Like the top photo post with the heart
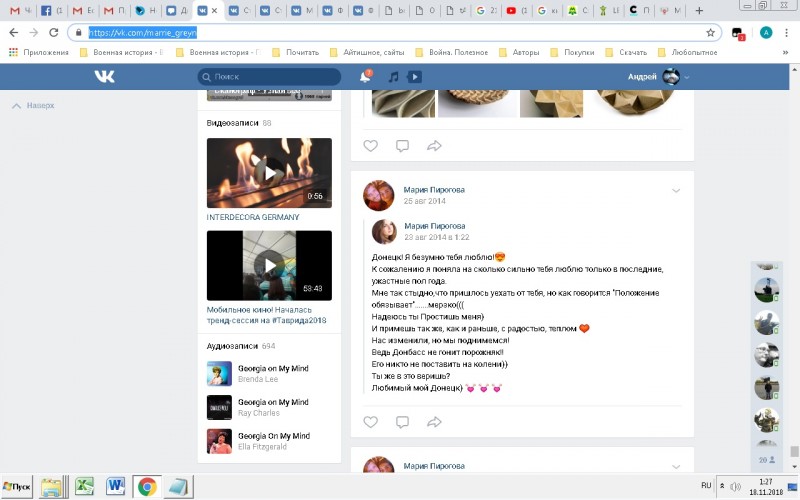800x500 pixels. coord(371,145)
